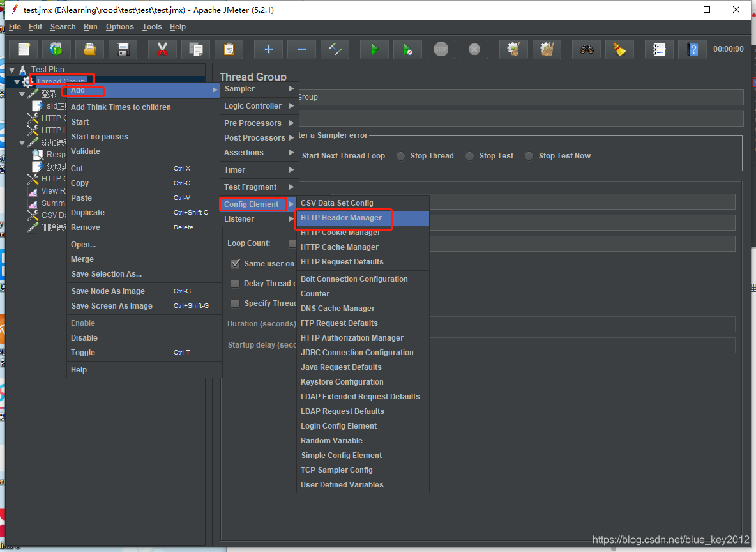This screenshot has width=756, height=552.
Task: Click the Paste clipboard toolbar icon
Action: click(x=229, y=49)
